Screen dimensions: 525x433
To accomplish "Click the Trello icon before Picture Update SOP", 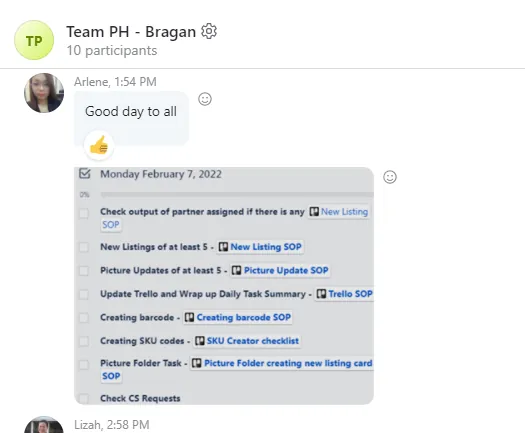I will pos(236,270).
